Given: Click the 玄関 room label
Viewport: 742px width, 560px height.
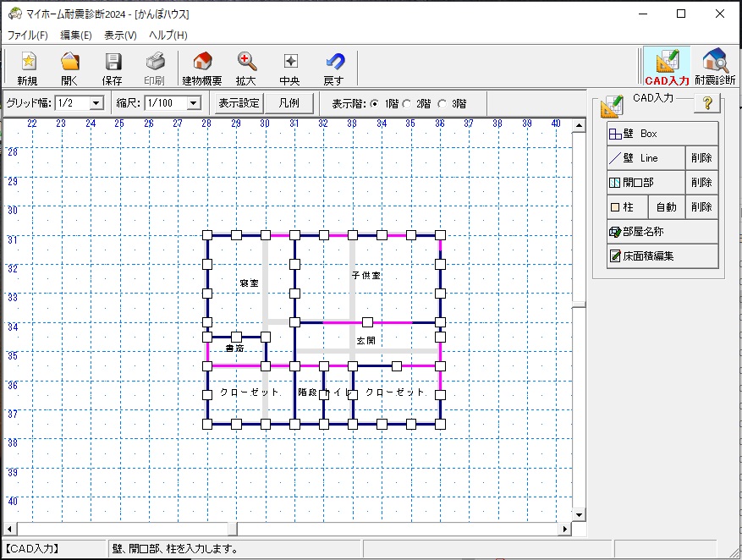Looking at the screenshot, I should tap(366, 341).
